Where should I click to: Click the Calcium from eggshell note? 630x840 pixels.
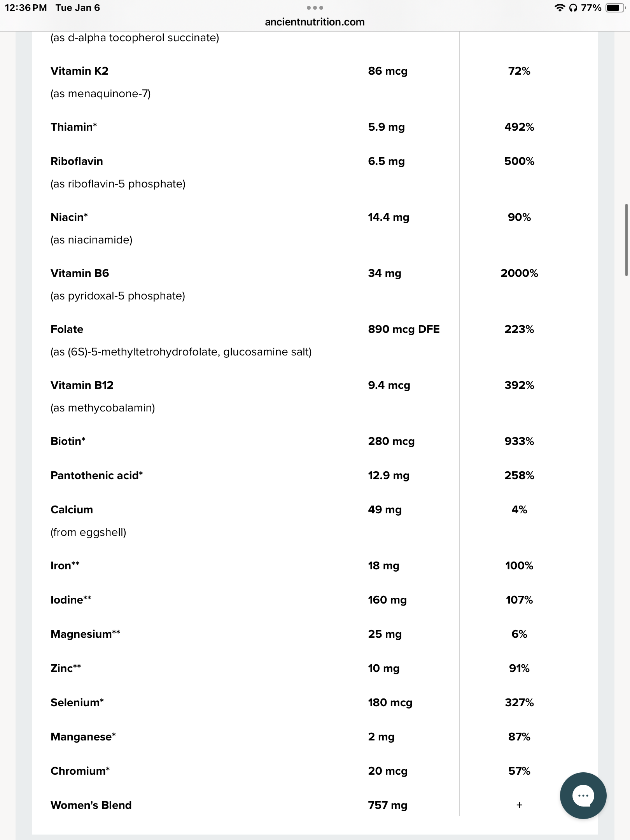88,532
